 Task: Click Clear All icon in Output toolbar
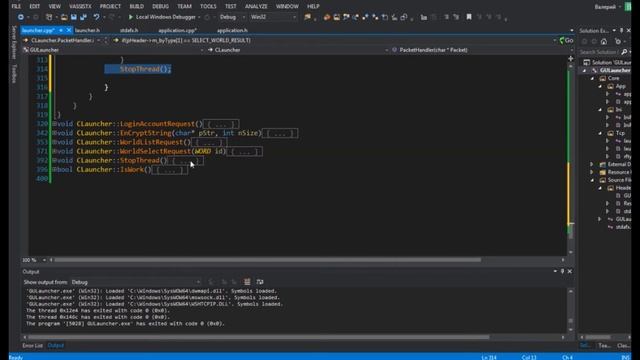(247, 282)
